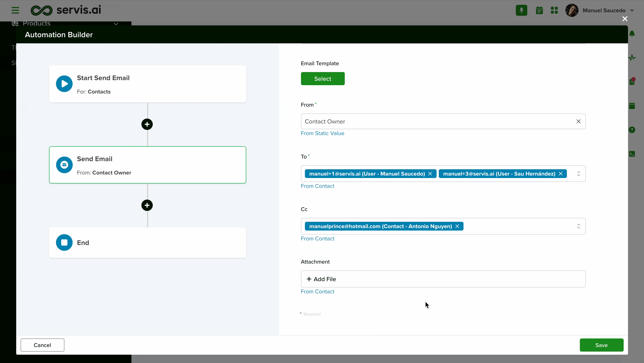The height and width of the screenshot is (363, 644).
Task: Cancel the automation builder
Action: click(x=42, y=345)
